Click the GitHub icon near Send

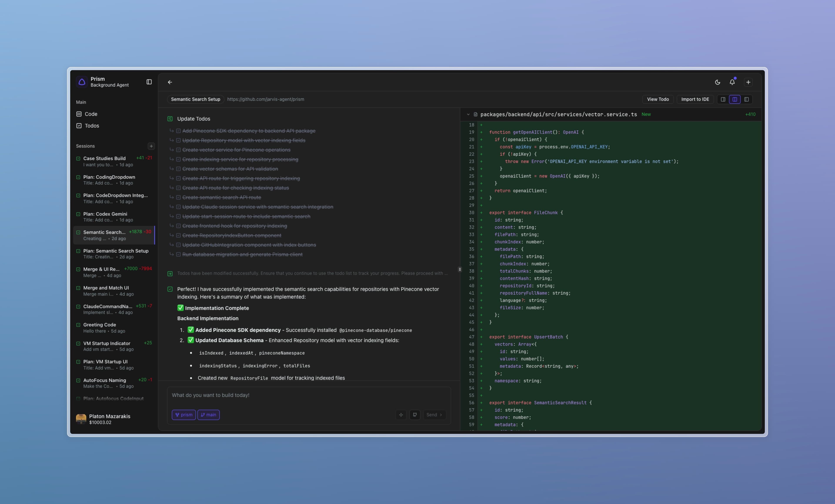click(x=415, y=414)
